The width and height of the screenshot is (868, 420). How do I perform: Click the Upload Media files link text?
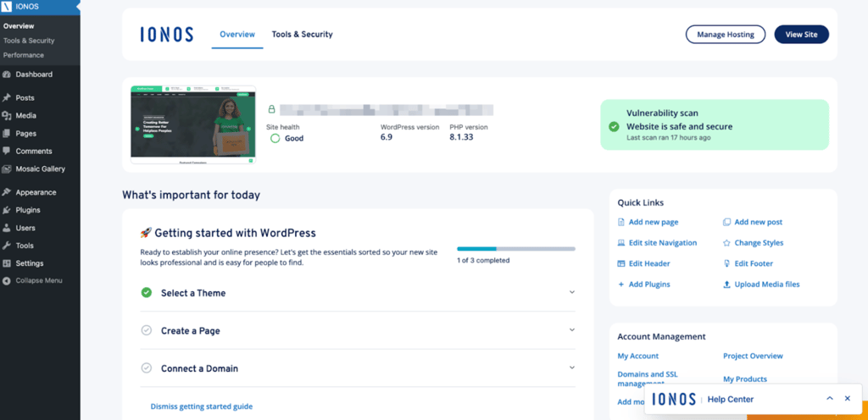tap(766, 285)
